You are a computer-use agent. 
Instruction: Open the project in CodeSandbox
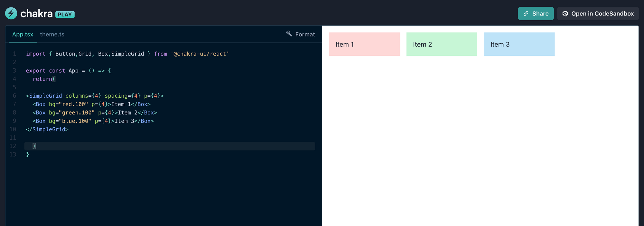point(598,14)
